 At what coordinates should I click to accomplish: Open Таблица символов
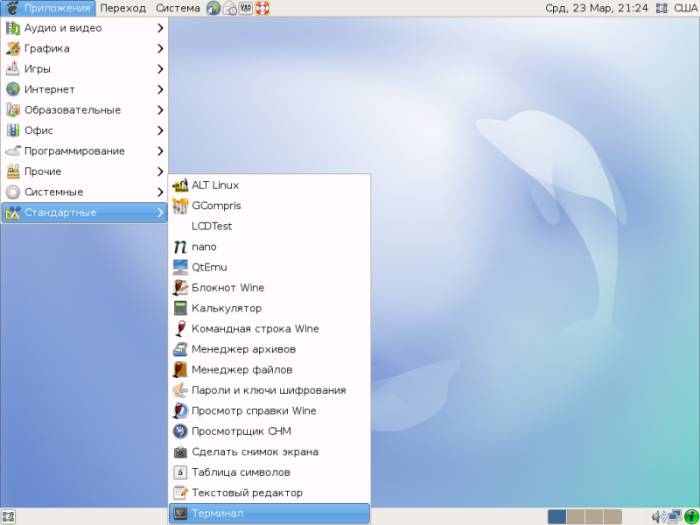(269, 472)
